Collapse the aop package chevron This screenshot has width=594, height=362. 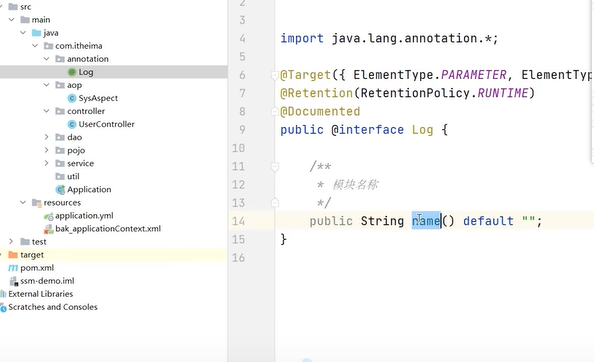point(46,85)
